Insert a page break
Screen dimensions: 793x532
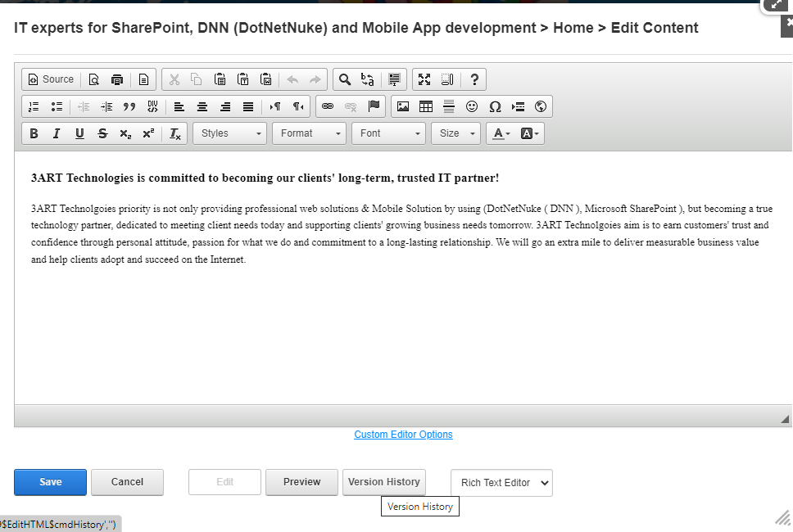coord(518,106)
